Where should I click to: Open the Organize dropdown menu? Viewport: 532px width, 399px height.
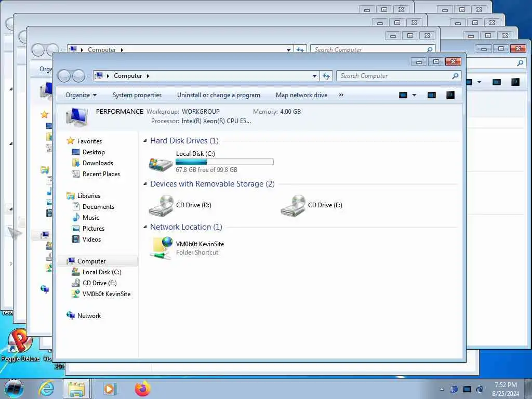(x=81, y=95)
